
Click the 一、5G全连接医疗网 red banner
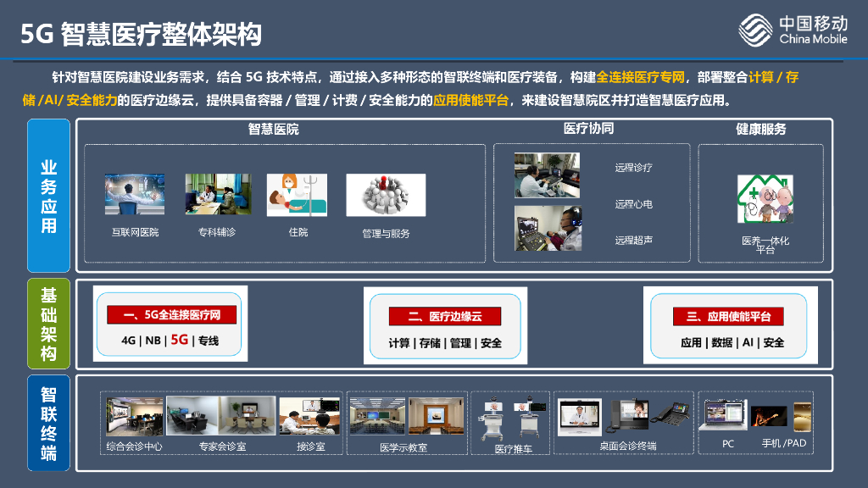[171, 315]
